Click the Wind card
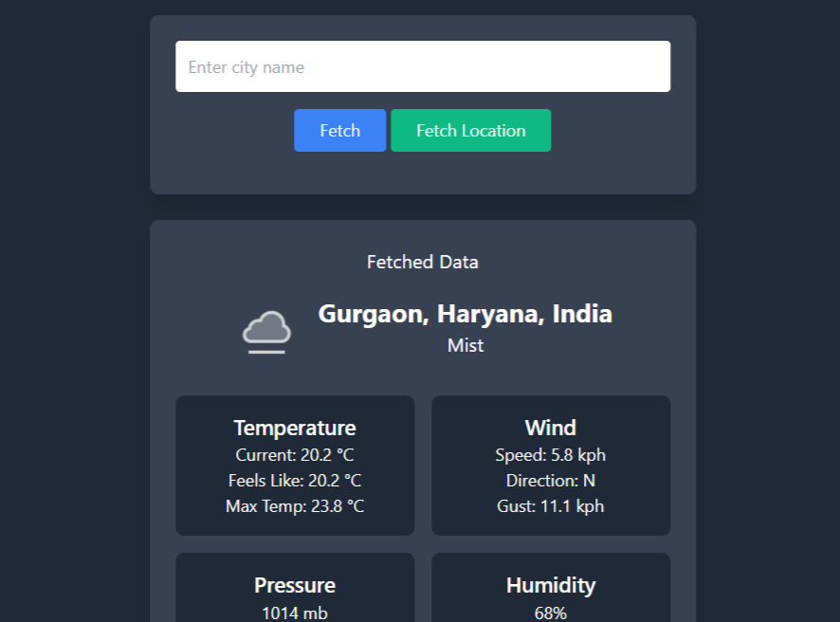The width and height of the screenshot is (840, 622). (550, 465)
